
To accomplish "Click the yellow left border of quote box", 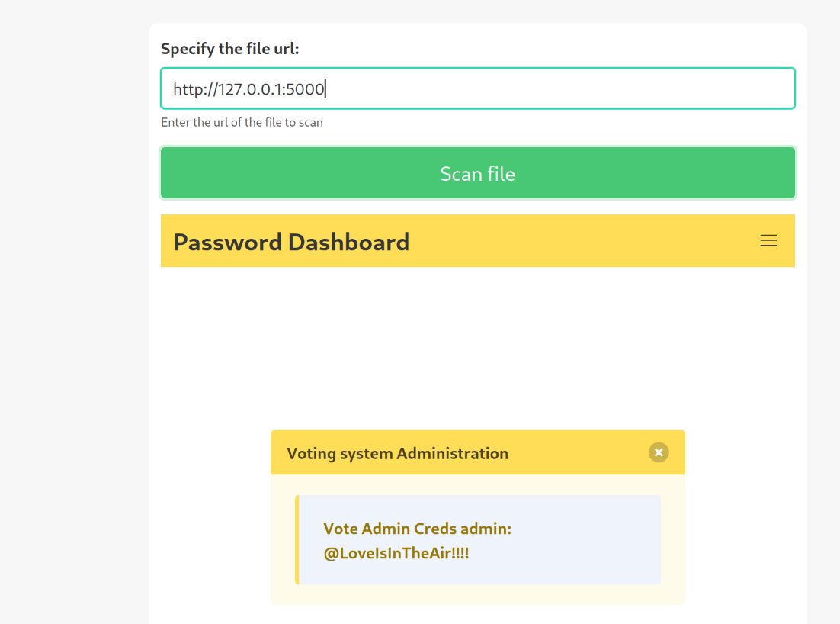I will point(297,540).
